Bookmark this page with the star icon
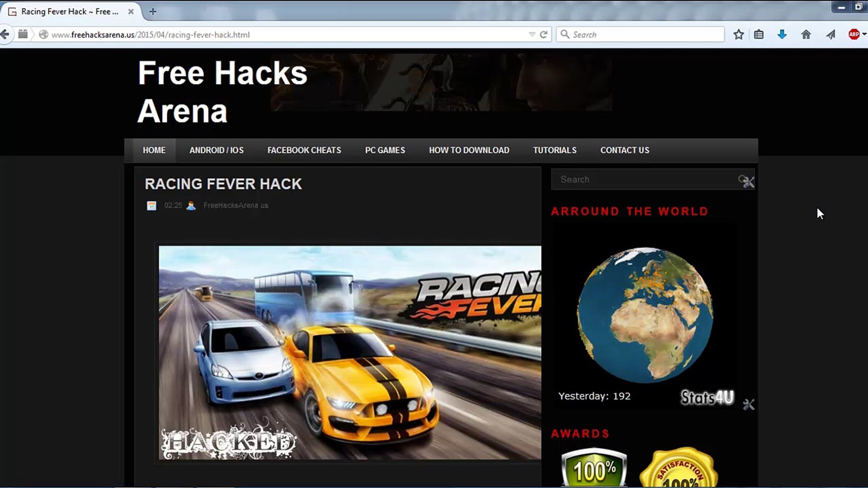Screen dimensions: 868x488 739,34
